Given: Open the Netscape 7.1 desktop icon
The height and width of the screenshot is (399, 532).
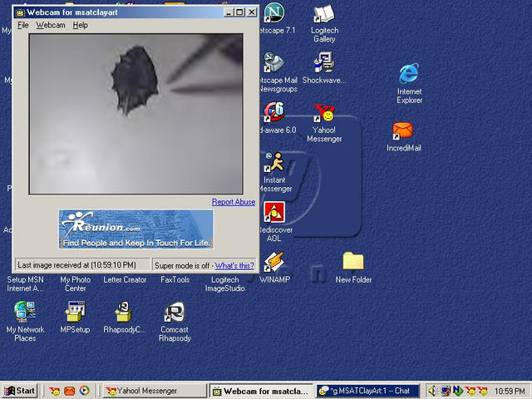Looking at the screenshot, I should pyautogui.click(x=274, y=13).
